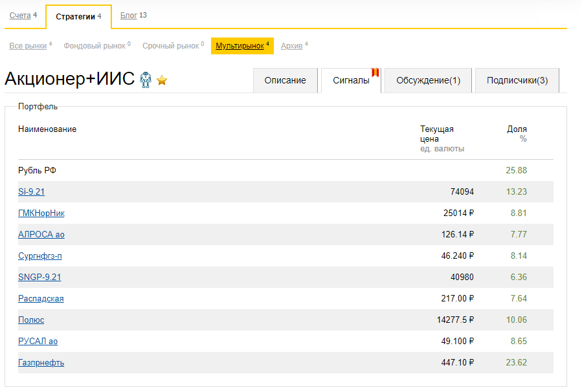Click the 7.77 share value
Screen dimensions: 582x392
tap(519, 234)
